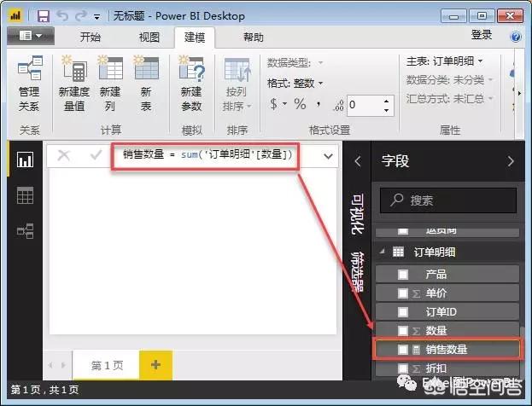Open the File menu button
This screenshot has width=532, height=406.
[x=31, y=36]
